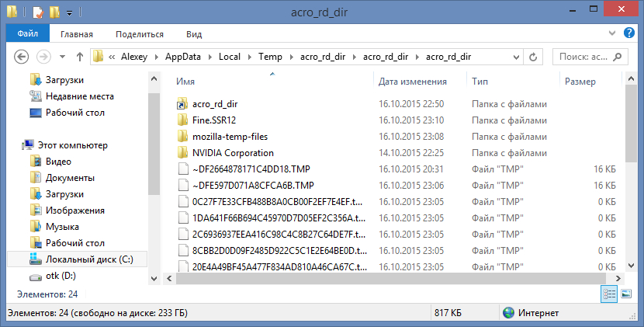Go up one folder level
Image resolution: width=644 pixels, height=327 pixels.
[80, 57]
